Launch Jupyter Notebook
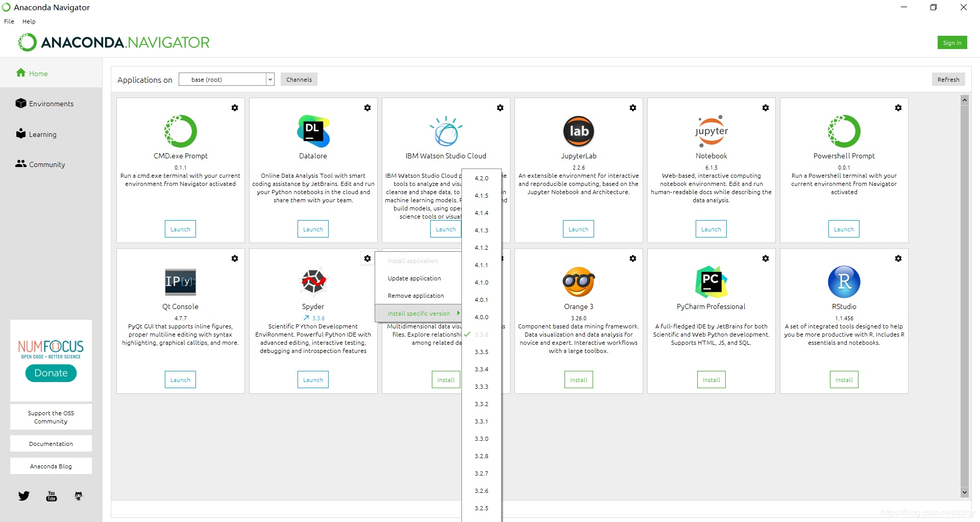 tap(712, 229)
